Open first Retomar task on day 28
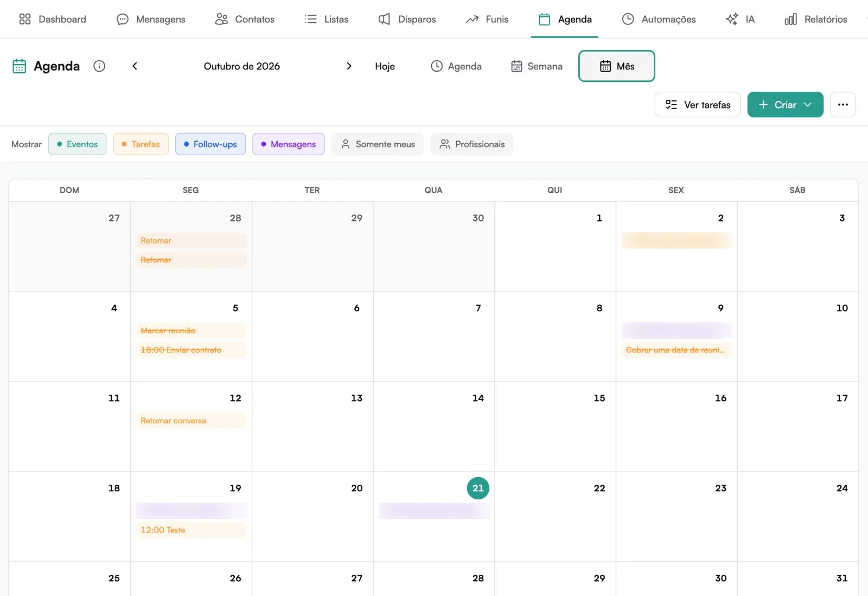The width and height of the screenshot is (868, 596). [191, 240]
